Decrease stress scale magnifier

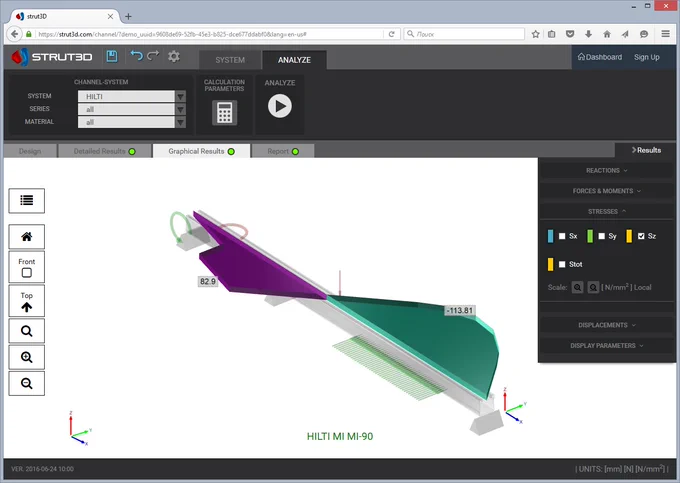[x=593, y=287]
